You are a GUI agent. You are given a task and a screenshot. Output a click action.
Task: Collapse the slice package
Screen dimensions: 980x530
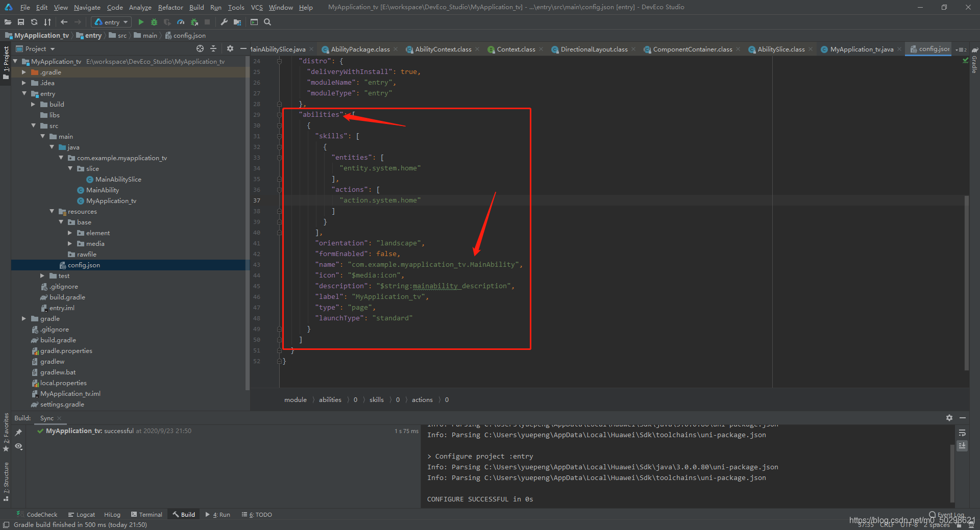(70, 169)
